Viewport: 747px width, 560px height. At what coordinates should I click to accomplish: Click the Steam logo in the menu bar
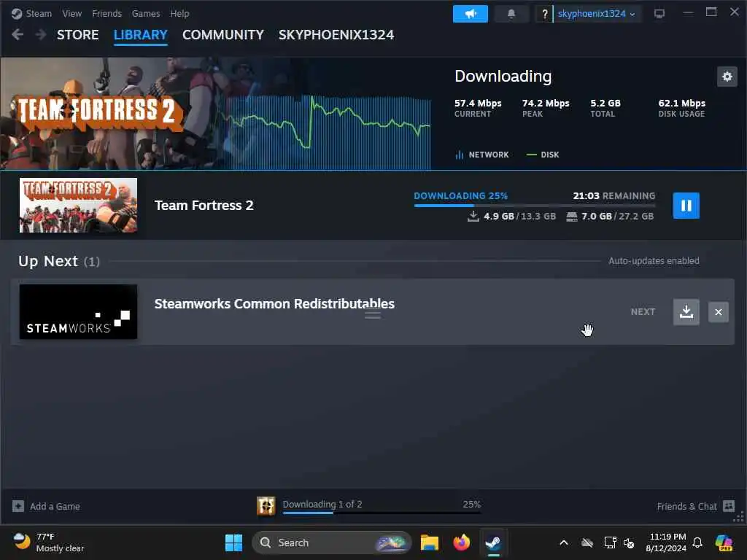point(17,13)
